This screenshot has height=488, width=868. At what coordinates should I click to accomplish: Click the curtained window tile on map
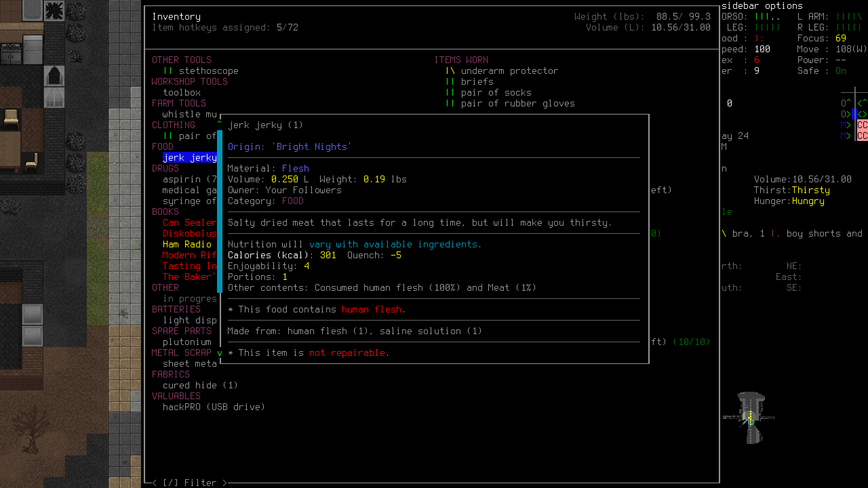pyautogui.click(x=54, y=97)
